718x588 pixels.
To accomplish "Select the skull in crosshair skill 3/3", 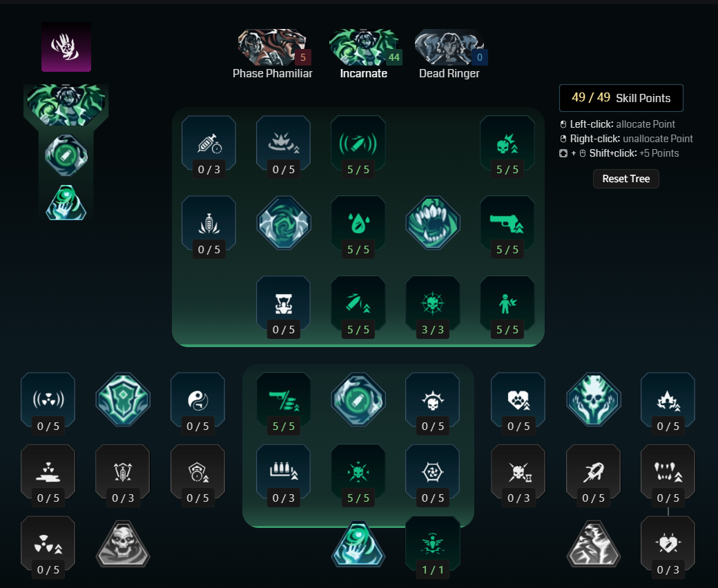I will click(433, 306).
